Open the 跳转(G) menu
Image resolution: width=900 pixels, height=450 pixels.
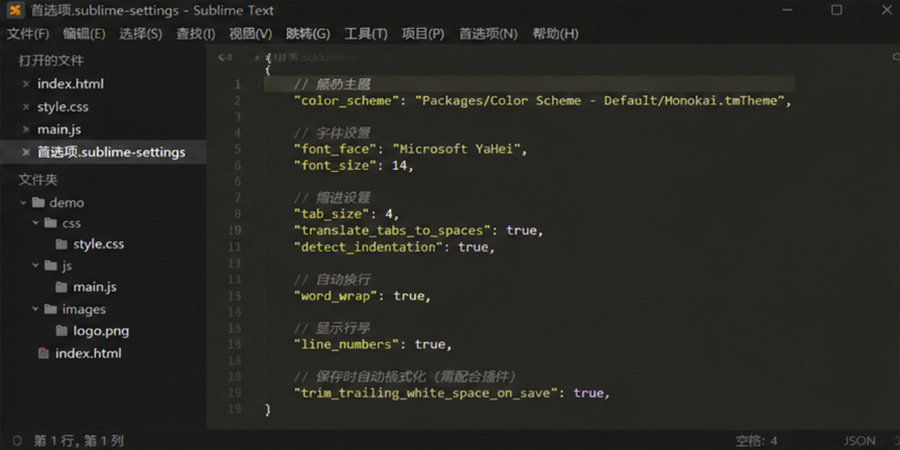pos(308,34)
